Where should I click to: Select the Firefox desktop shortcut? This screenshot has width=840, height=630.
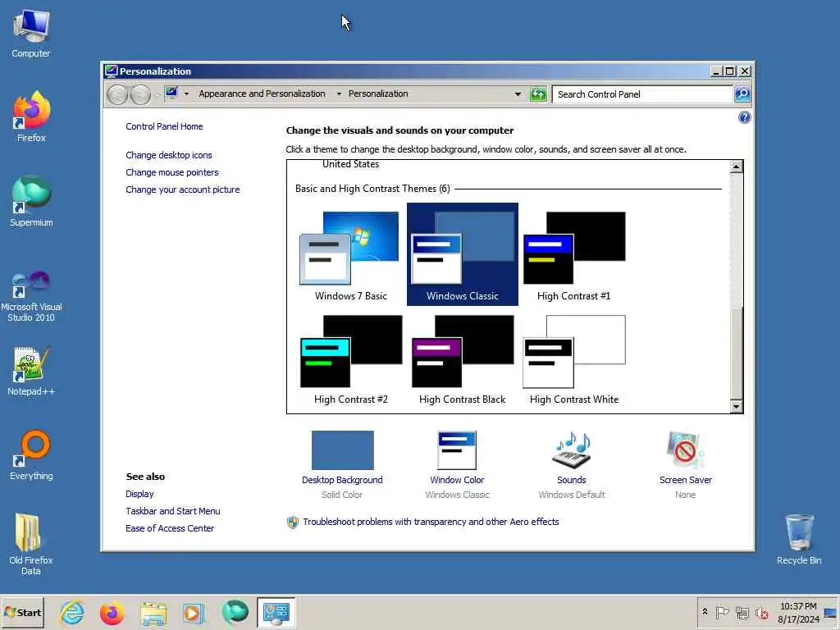point(31,116)
